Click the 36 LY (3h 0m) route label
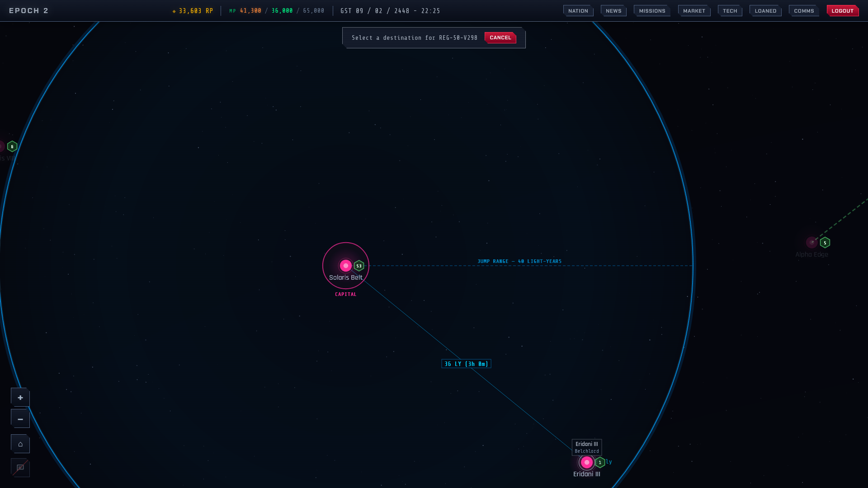Viewport: 868px width, 488px height. 466,364
